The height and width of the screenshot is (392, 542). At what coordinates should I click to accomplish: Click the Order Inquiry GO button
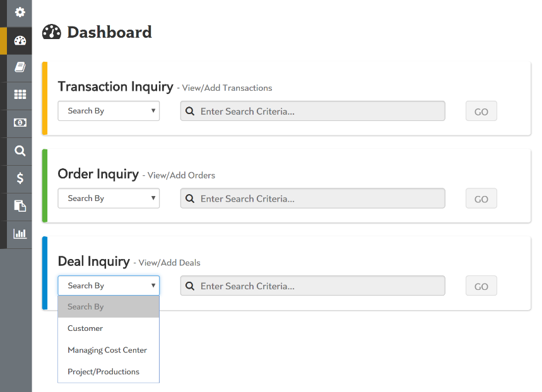(481, 199)
